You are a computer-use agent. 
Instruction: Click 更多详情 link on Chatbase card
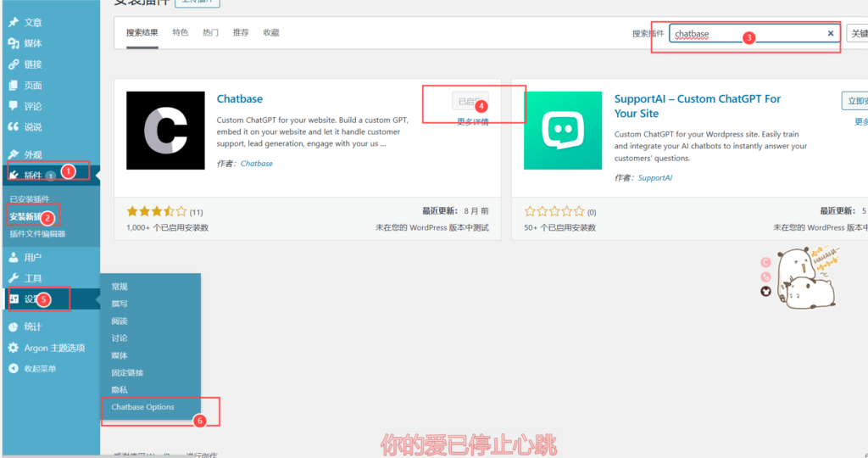pyautogui.click(x=472, y=122)
